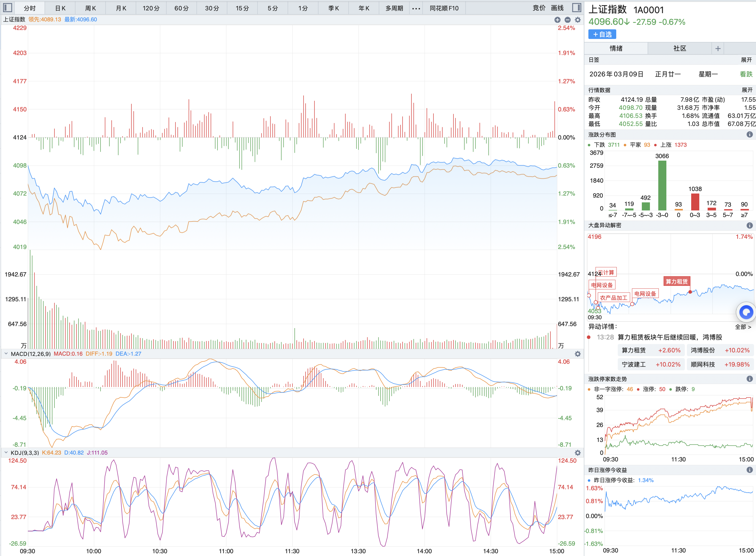The height and width of the screenshot is (556, 756).
Task: Show info for 涨跌分布图 section
Action: point(750,135)
